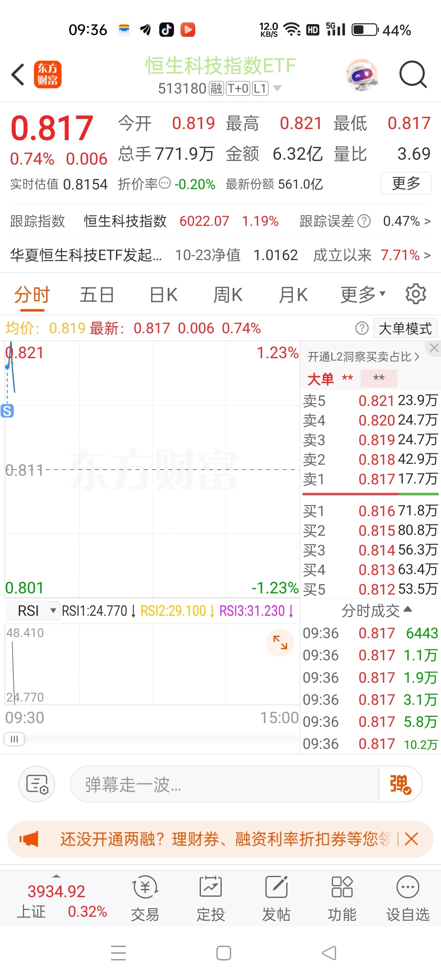The width and height of the screenshot is (441, 980).
Task: Tap the T+0 tag
Action: click(238, 88)
